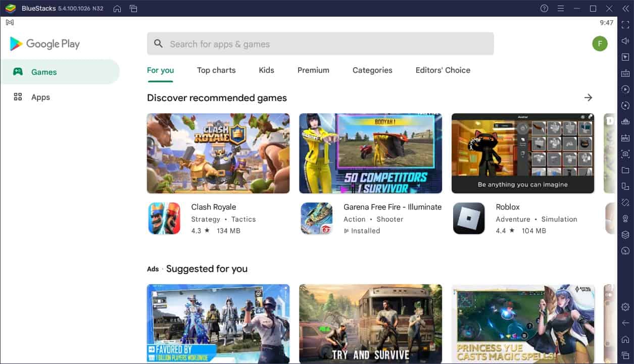Click the Google Play logo
Viewport: 634px width, 364px height.
pos(45,44)
